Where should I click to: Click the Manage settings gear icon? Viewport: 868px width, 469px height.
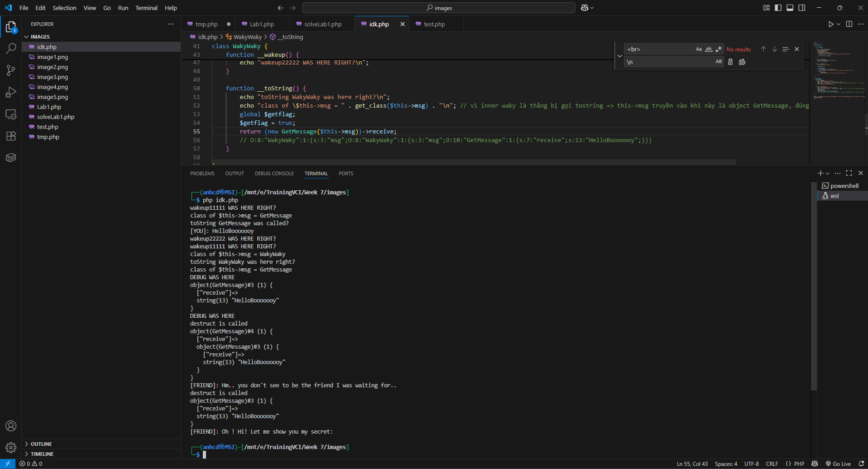click(x=11, y=448)
